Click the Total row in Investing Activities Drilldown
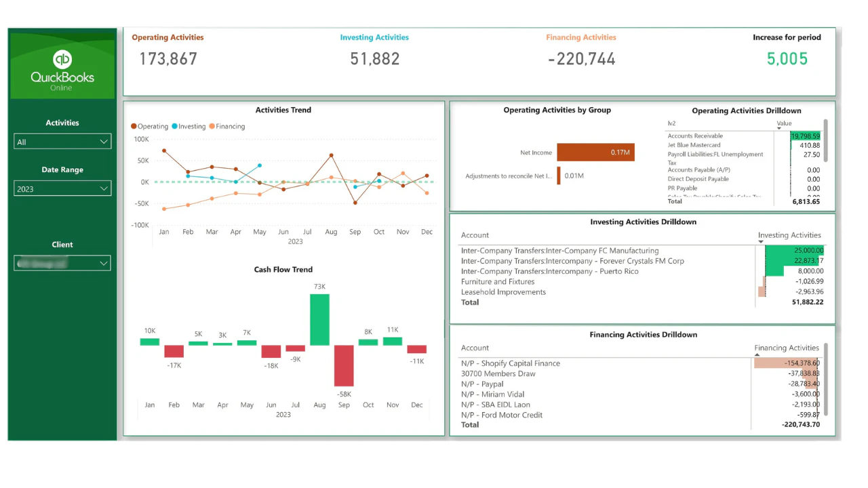 470,302
